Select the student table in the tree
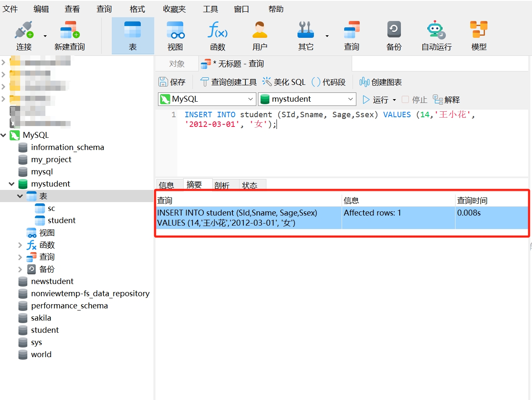Image resolution: width=532 pixels, height=400 pixels. [61, 221]
